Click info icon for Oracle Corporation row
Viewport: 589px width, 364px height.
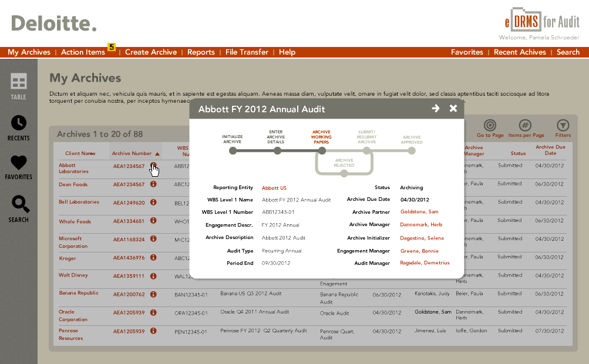(x=153, y=312)
